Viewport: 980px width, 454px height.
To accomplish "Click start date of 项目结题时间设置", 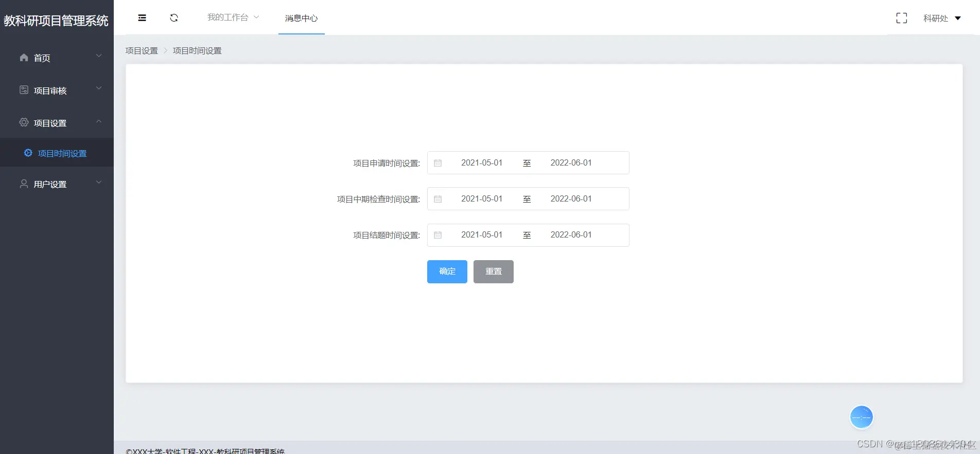I will (482, 234).
